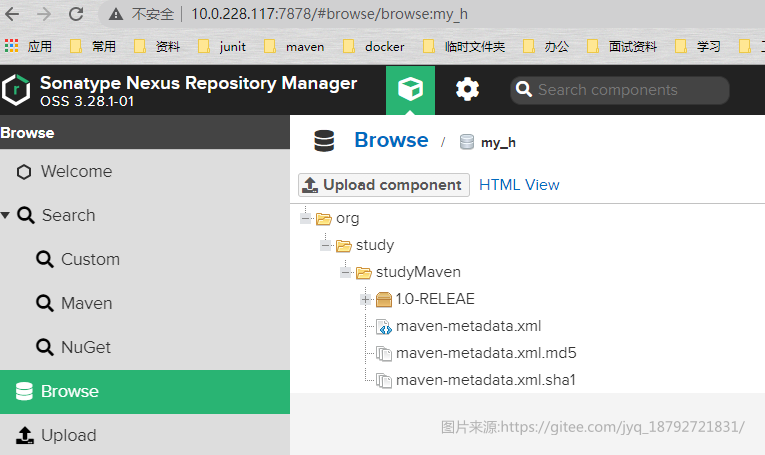
Task: Click the browser forward arrow
Action: point(44,14)
